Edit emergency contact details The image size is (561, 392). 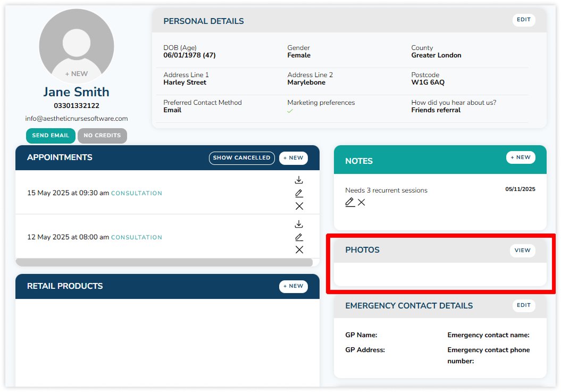point(523,305)
